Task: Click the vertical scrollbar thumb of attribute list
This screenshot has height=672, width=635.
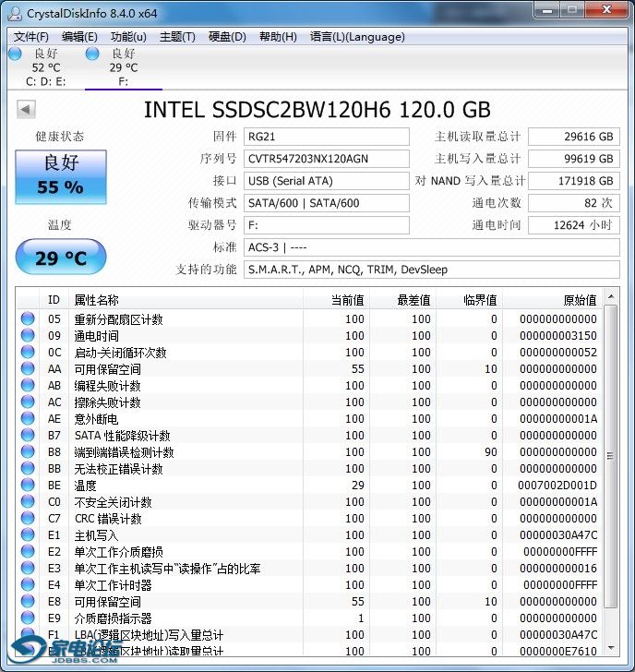Action: coord(611,456)
